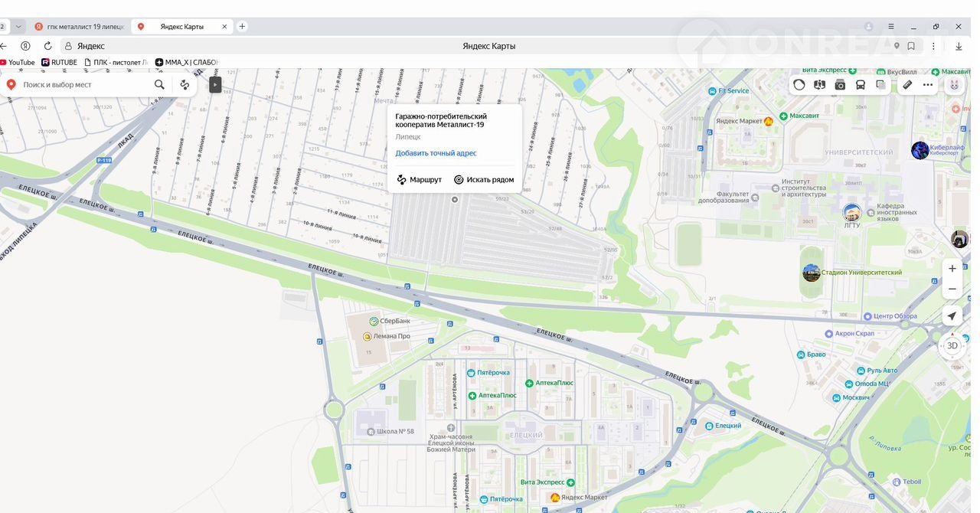Open the three-dots more menu in map toolbar
This screenshot has width=980, height=513.
[928, 85]
